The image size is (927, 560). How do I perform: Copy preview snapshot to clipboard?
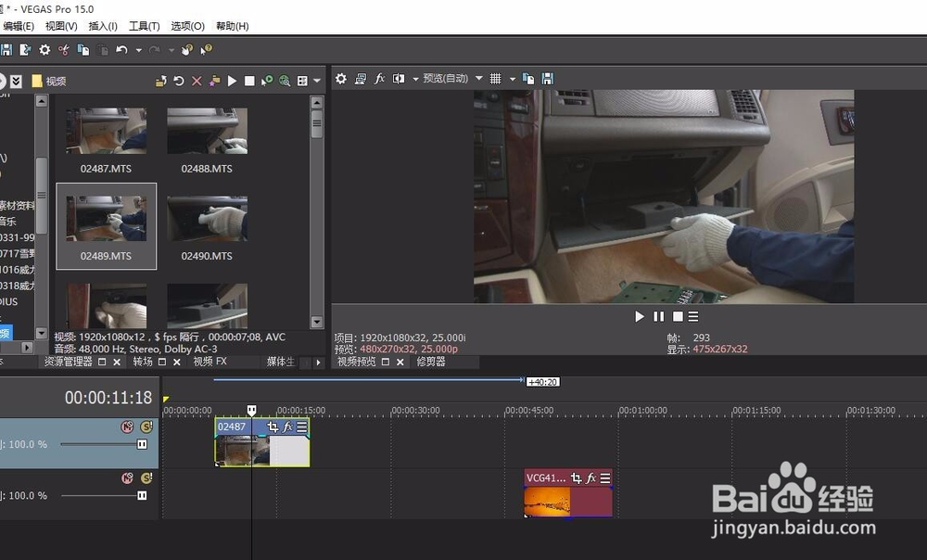[528, 79]
